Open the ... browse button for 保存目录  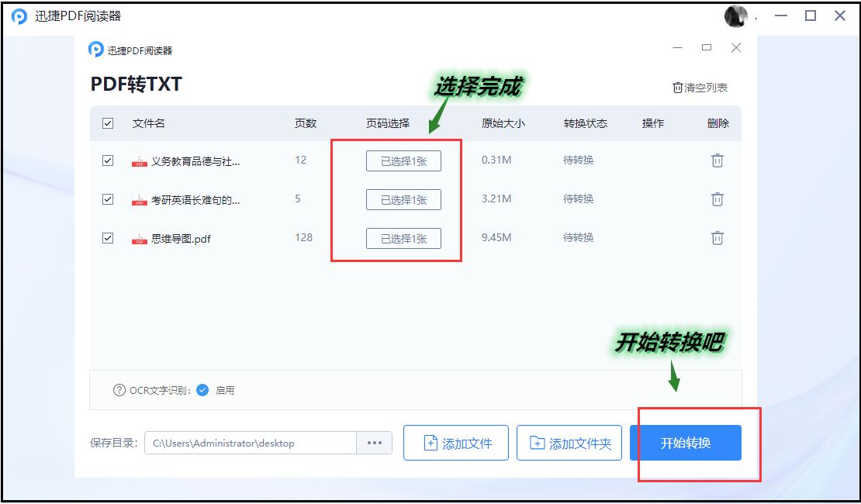375,442
